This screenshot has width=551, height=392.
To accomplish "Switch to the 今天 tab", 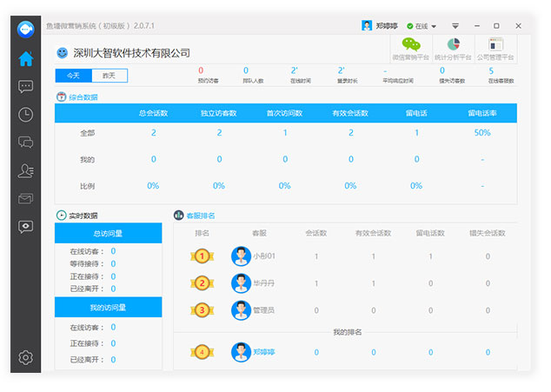I will coord(73,76).
